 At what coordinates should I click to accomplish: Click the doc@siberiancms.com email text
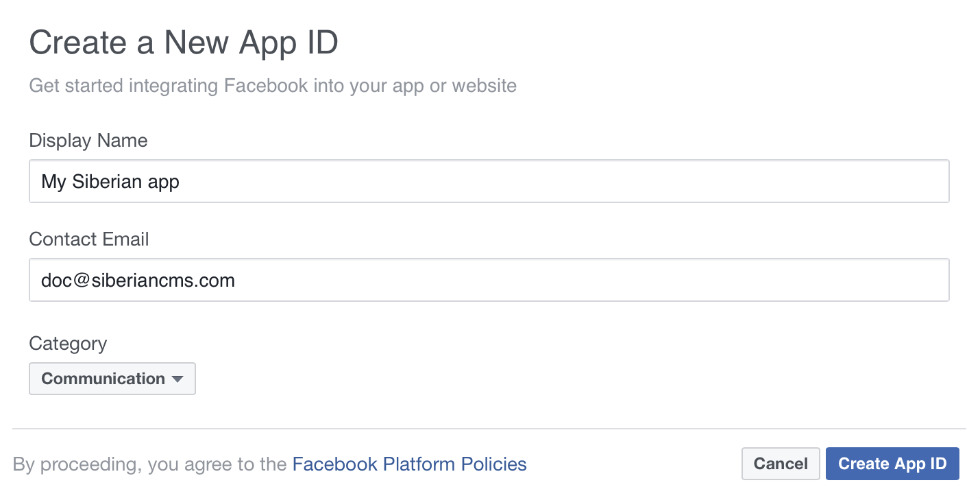click(x=138, y=281)
